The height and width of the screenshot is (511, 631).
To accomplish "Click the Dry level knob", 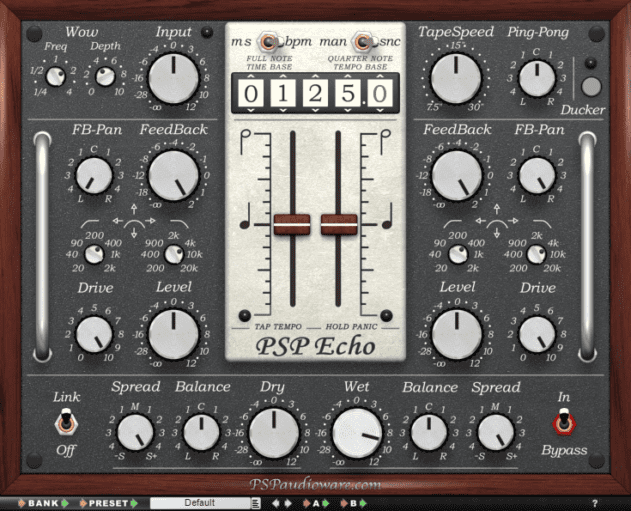I will pos(274,433).
